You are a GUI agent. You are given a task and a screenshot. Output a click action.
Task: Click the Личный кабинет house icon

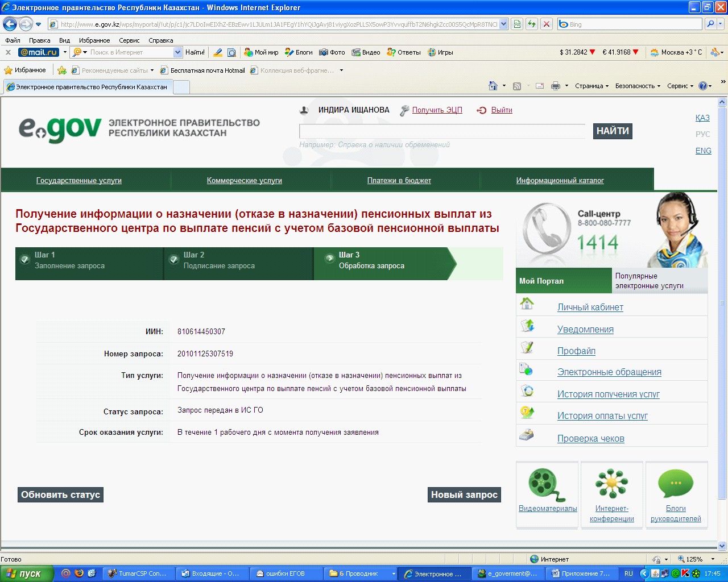[x=527, y=304]
